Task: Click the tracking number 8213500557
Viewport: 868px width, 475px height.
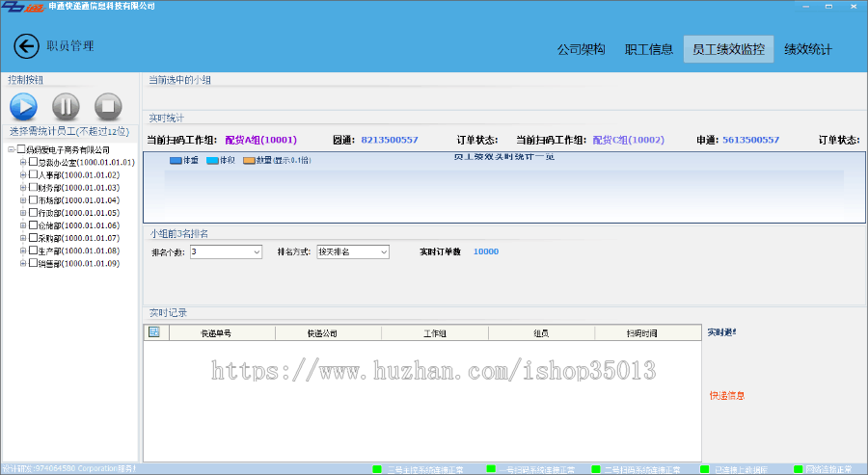Action: click(390, 141)
